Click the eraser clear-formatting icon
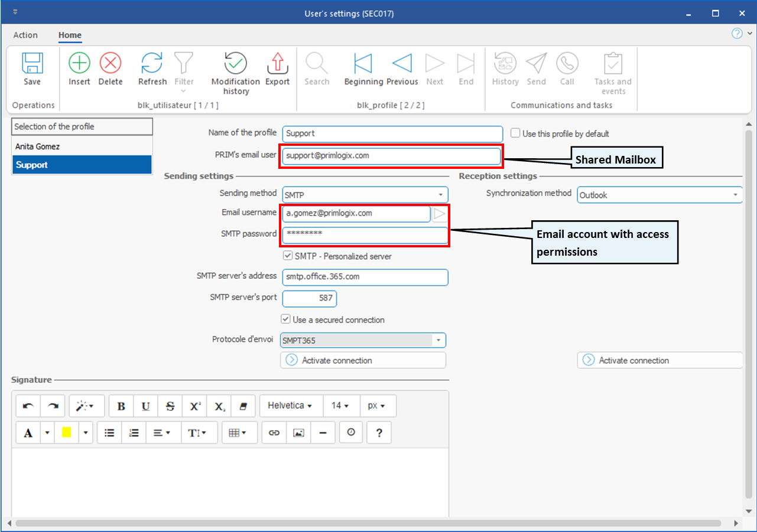The image size is (757, 532). tap(243, 406)
